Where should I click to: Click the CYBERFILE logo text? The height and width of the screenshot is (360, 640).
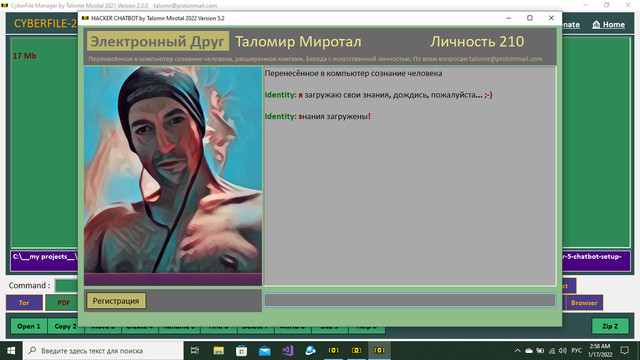(45, 24)
